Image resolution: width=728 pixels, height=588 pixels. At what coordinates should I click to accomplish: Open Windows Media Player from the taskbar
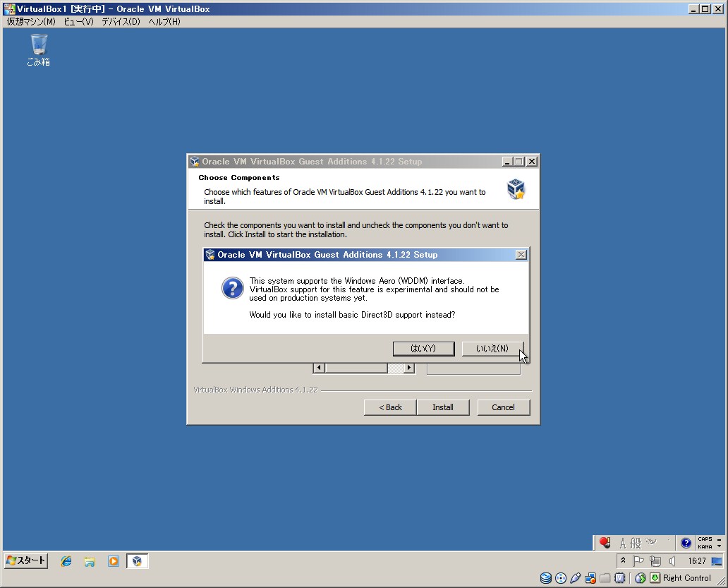114,561
